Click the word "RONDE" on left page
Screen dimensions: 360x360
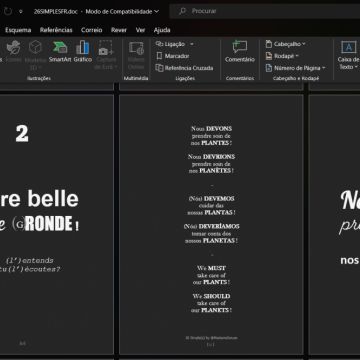tap(49, 224)
